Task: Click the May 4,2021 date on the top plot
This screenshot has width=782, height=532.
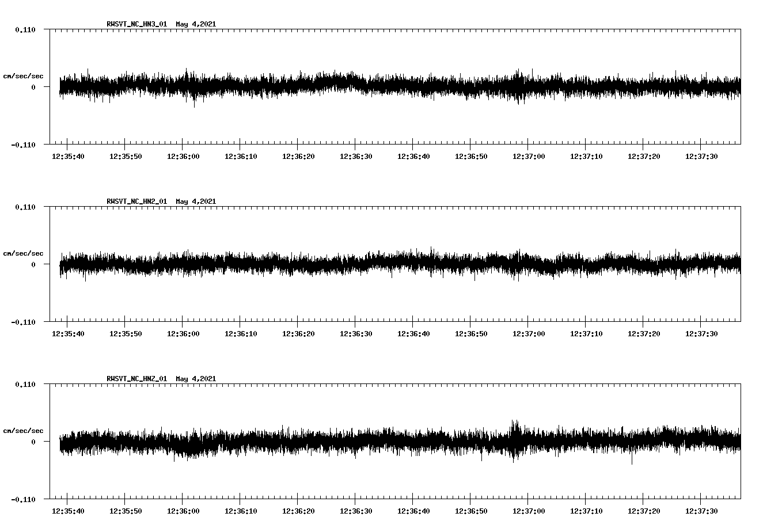Action: click(x=196, y=24)
